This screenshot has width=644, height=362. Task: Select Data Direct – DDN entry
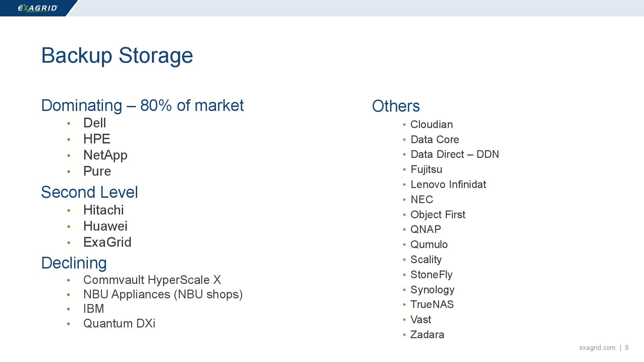(x=455, y=155)
